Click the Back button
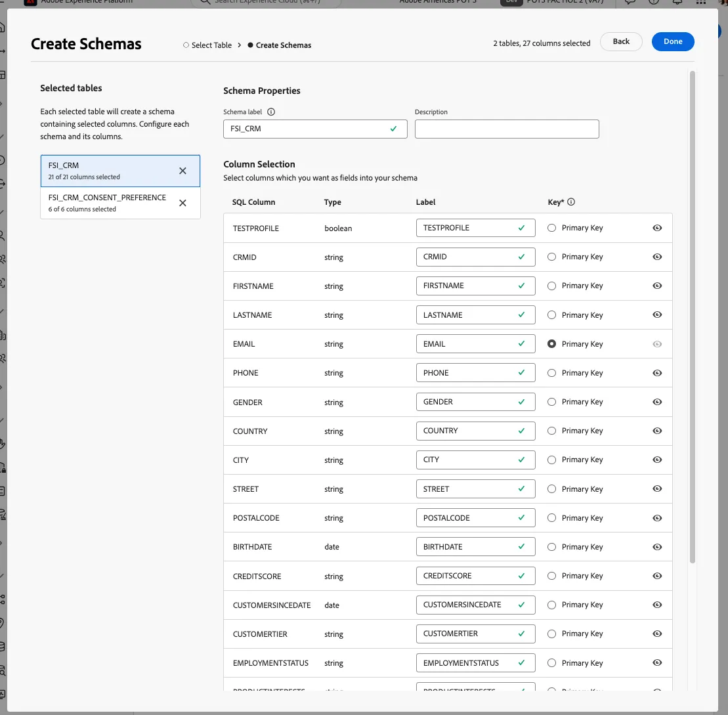This screenshot has width=728, height=715. pos(621,42)
